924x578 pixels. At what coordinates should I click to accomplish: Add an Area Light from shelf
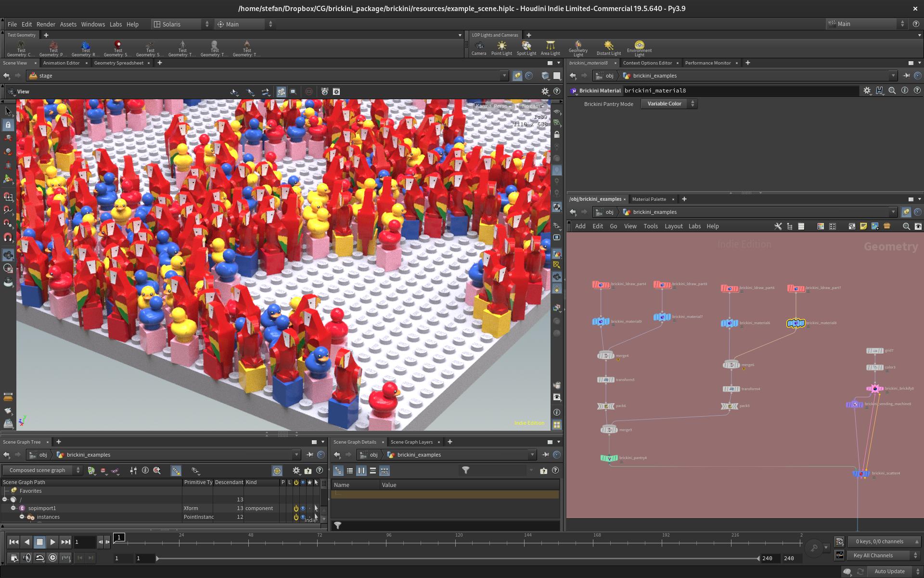point(550,48)
